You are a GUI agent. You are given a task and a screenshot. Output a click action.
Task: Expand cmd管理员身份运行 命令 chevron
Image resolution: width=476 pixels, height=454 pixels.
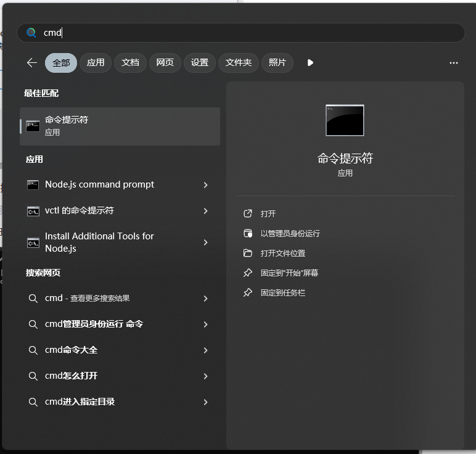click(x=205, y=324)
